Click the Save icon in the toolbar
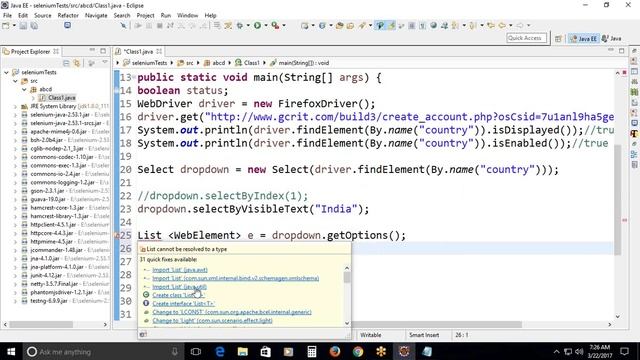 click(23, 26)
